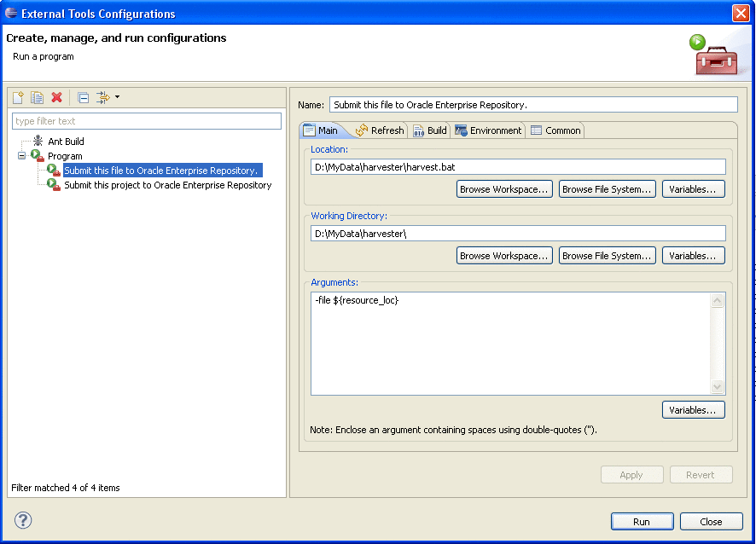Click the red toolbox run banner image
This screenshot has height=544, width=756.
(x=713, y=55)
